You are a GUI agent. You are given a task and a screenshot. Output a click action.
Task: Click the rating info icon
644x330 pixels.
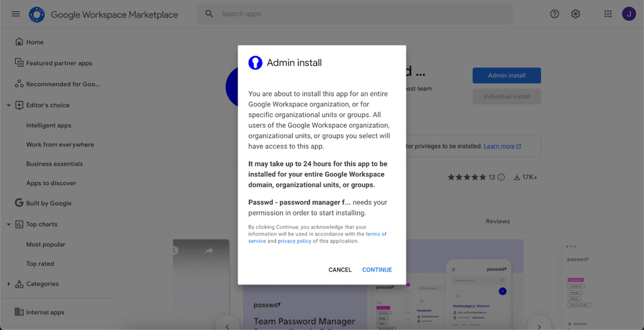tap(501, 178)
